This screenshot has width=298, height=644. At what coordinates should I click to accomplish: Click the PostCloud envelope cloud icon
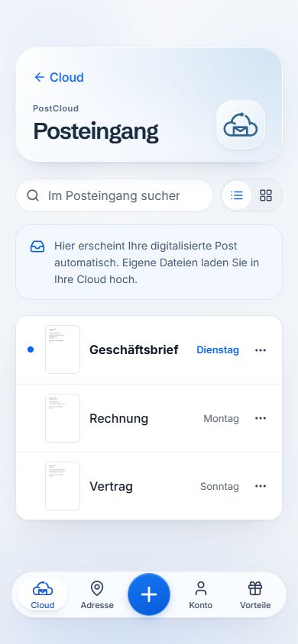[x=241, y=125]
